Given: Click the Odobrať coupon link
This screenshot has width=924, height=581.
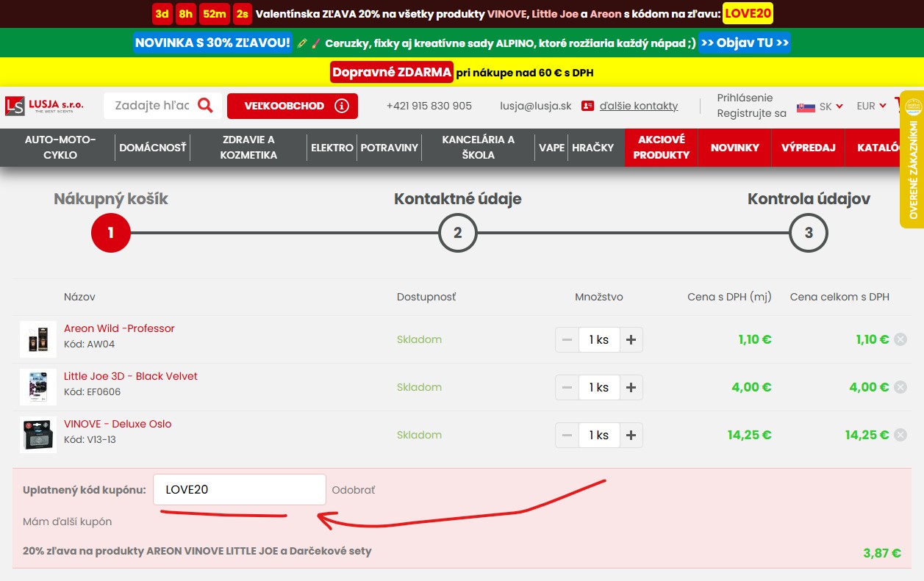Looking at the screenshot, I should click(x=354, y=490).
